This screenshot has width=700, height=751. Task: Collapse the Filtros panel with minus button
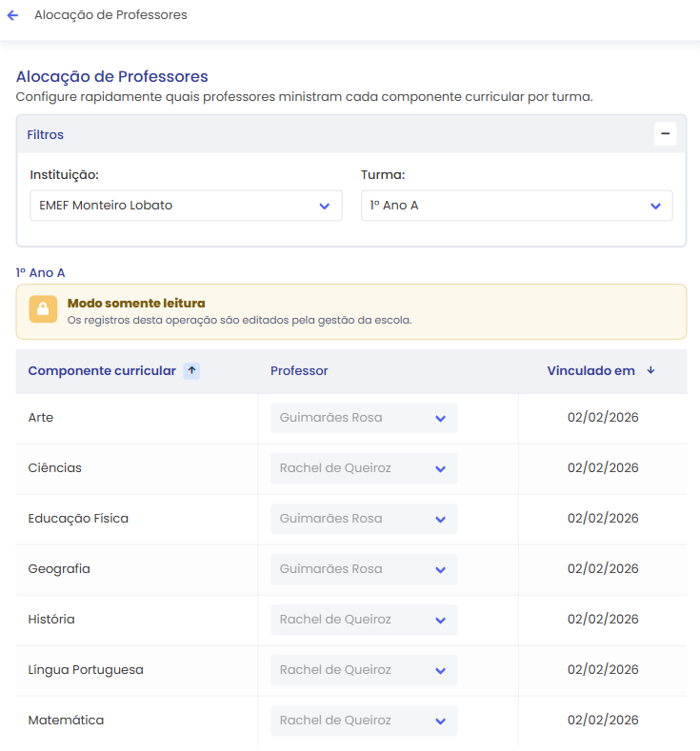(665, 133)
